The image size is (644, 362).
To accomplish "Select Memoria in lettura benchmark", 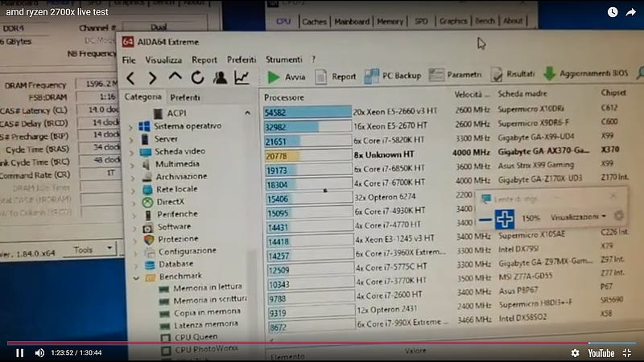I will [x=208, y=288].
